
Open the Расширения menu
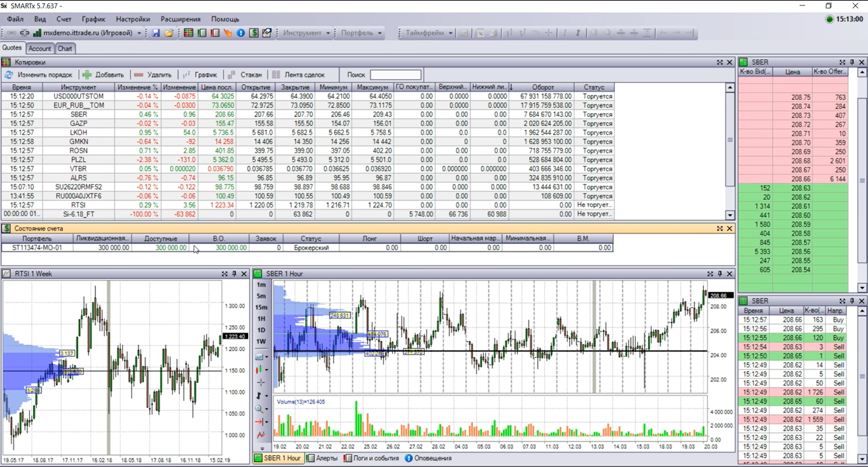pyautogui.click(x=181, y=19)
